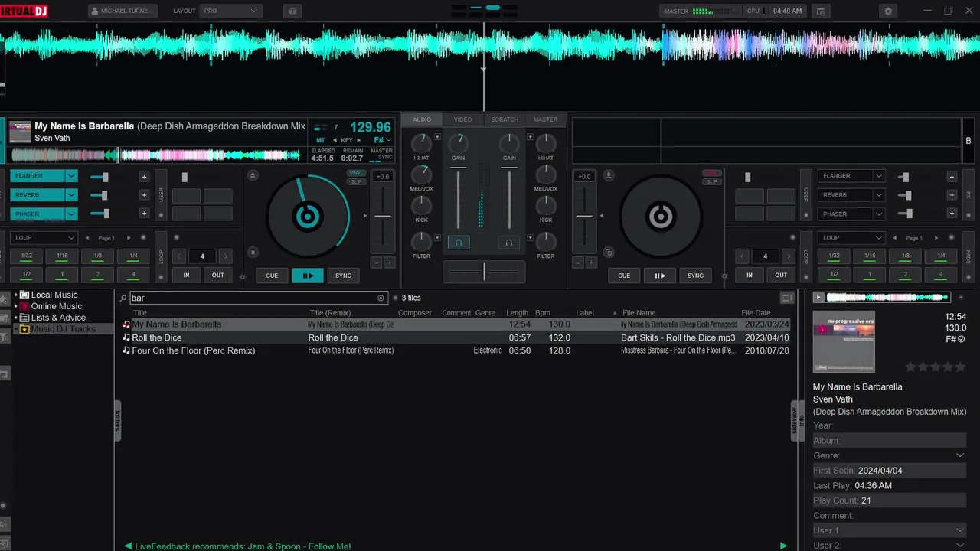Toggle left channel headphone cue
This screenshot has height=551, width=980.
coord(459,243)
